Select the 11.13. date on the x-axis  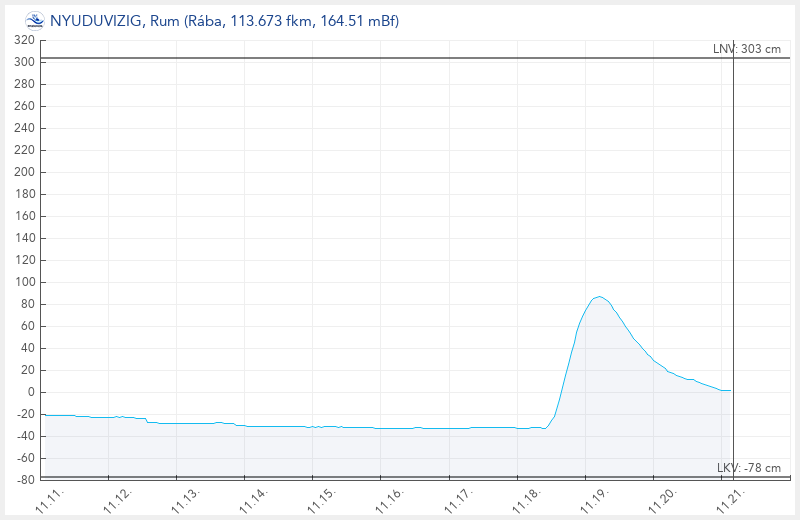186,502
